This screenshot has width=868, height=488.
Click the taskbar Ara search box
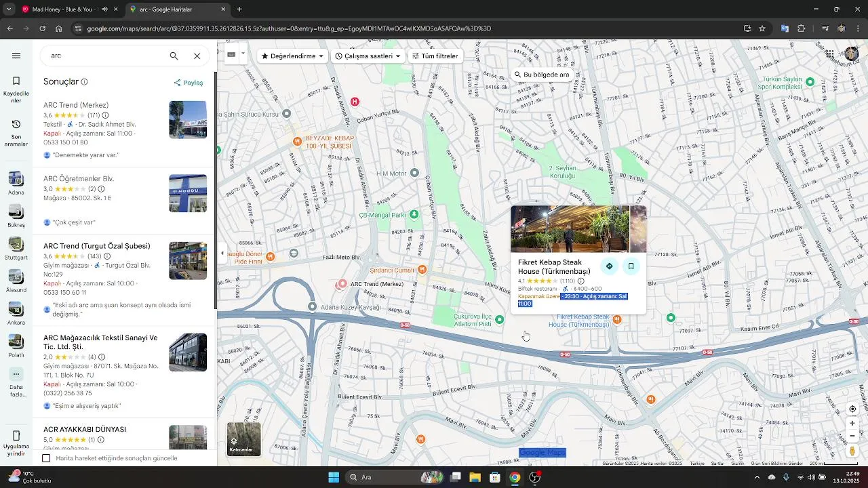(395, 477)
